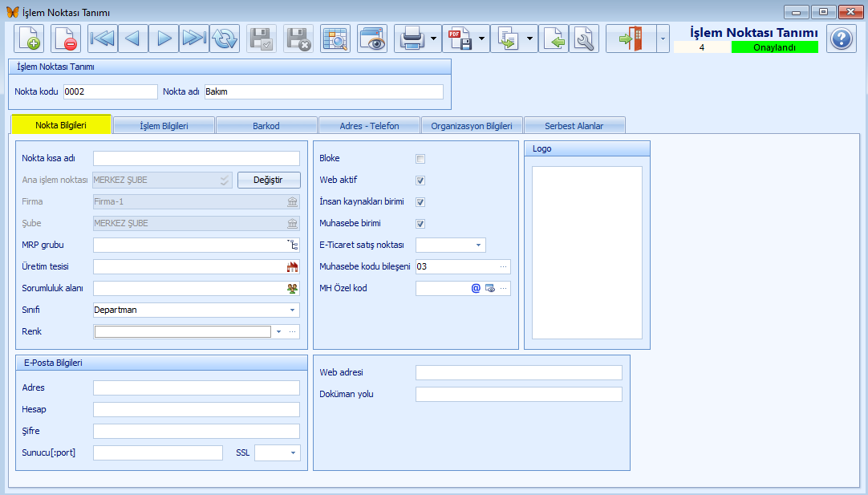Open the Sınıfı Departman dropdown
This screenshot has height=495, width=868.
(292, 310)
